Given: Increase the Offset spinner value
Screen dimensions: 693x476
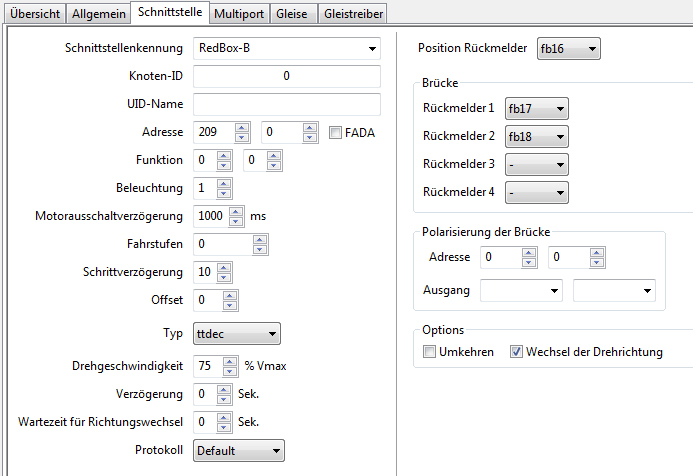Looking at the screenshot, I should point(224,294).
